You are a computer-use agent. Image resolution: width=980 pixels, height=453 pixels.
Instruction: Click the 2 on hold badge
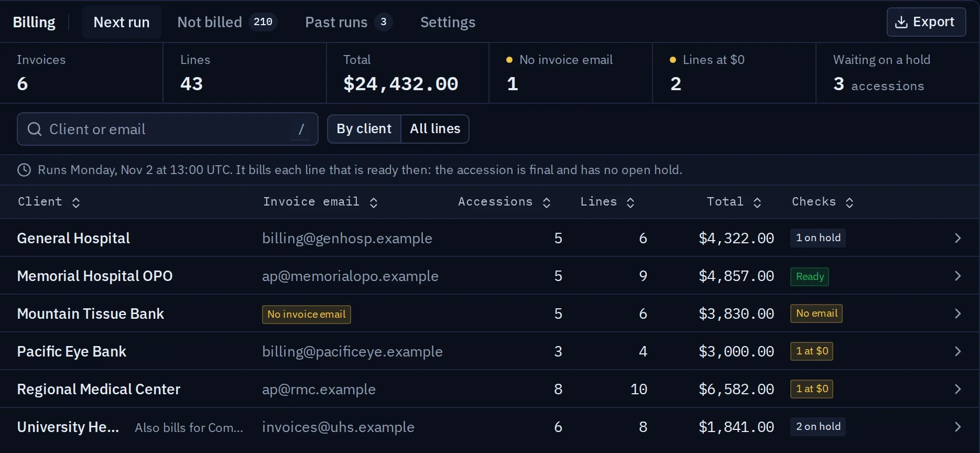coord(818,427)
